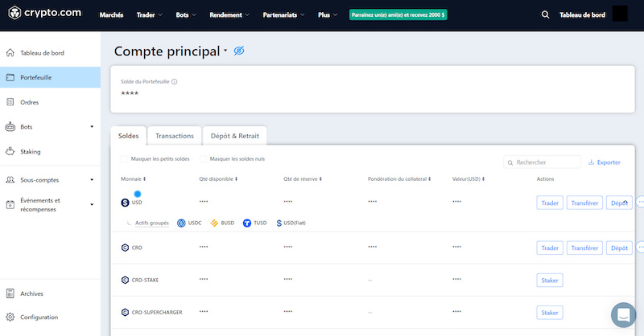Click the Sous-comptes people icon
Viewport: 644px width, 336px height.
click(x=10, y=180)
